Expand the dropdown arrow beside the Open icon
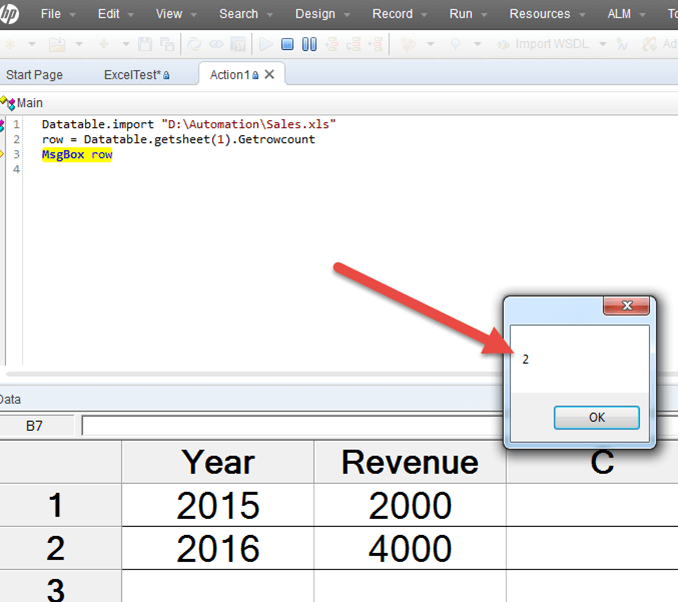The width and height of the screenshot is (678, 602). (78, 45)
